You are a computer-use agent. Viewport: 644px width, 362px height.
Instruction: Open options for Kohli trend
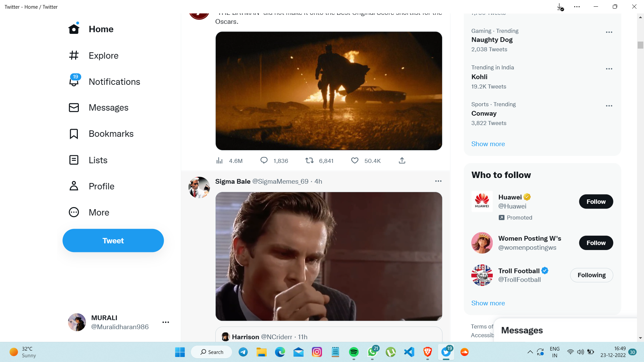(609, 69)
